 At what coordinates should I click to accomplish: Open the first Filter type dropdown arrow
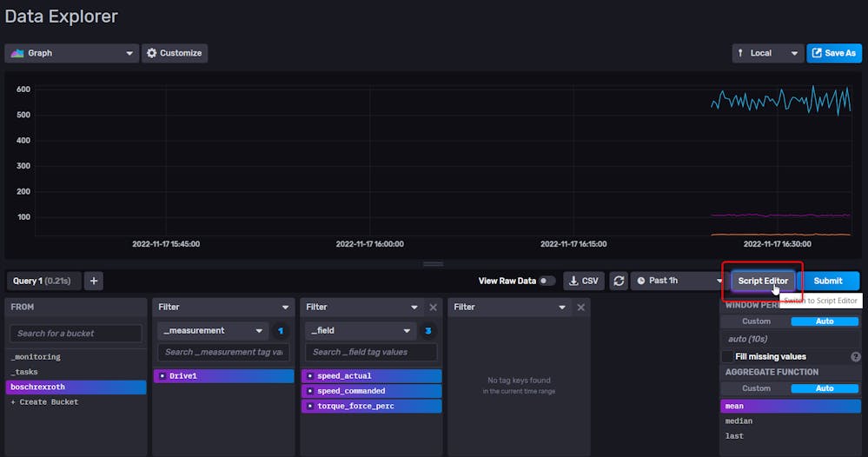click(x=285, y=307)
